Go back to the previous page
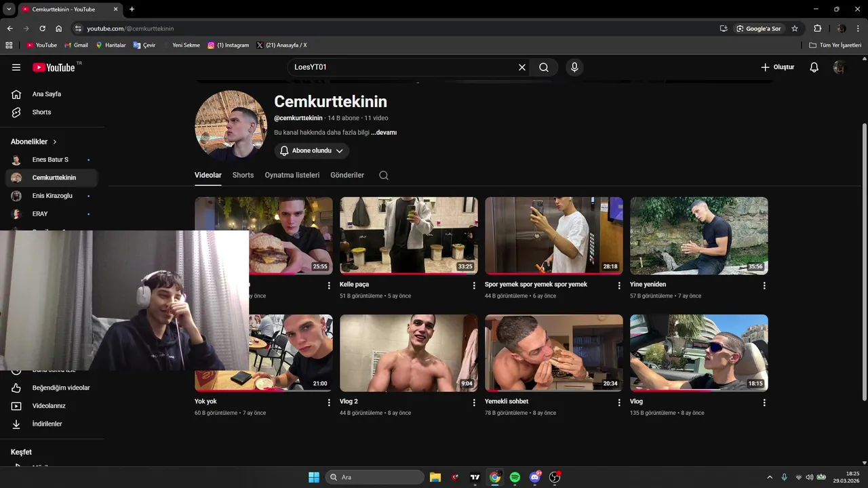Screen dimensions: 868x488 [x=9, y=28]
